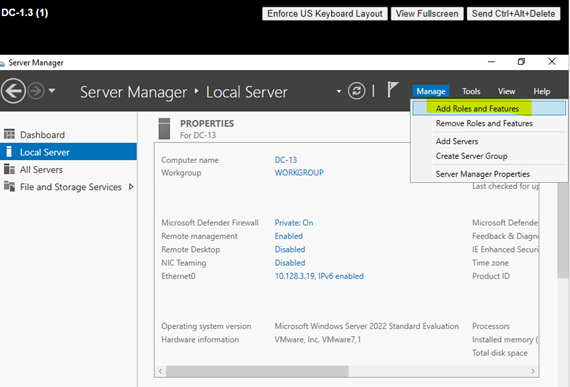Open Server Manager Properties entry
The image size is (570, 387).
click(489, 174)
